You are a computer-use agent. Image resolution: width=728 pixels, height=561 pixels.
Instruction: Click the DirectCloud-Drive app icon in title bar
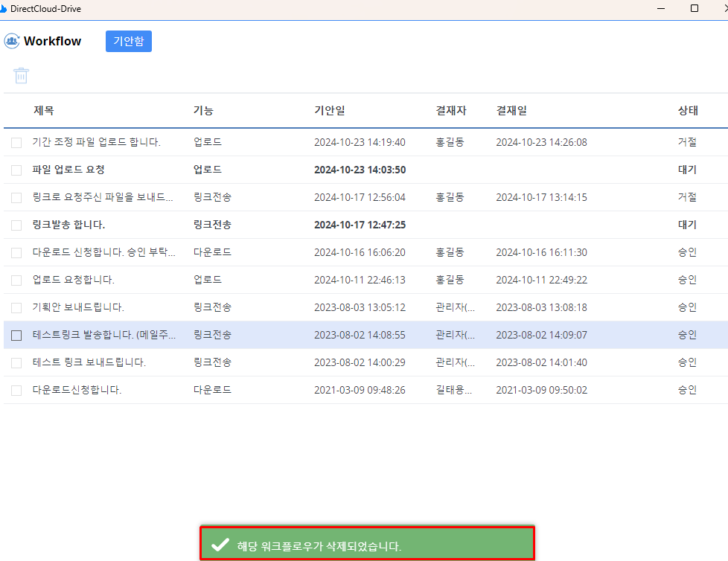pyautogui.click(x=3, y=9)
